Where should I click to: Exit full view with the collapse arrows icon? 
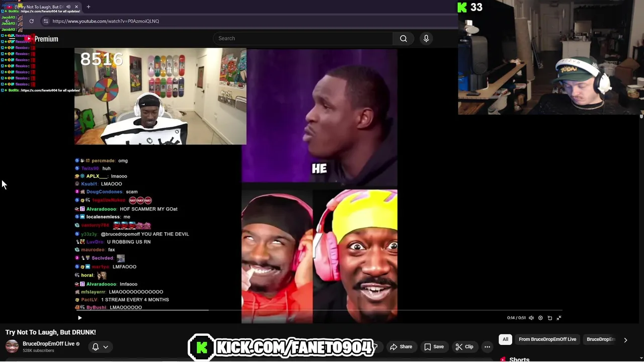coord(559,318)
